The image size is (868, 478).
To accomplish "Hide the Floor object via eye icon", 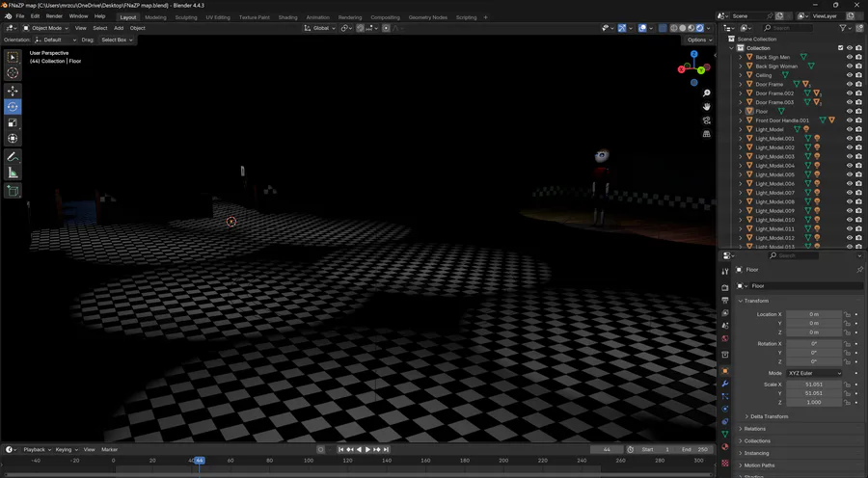I will pyautogui.click(x=850, y=111).
